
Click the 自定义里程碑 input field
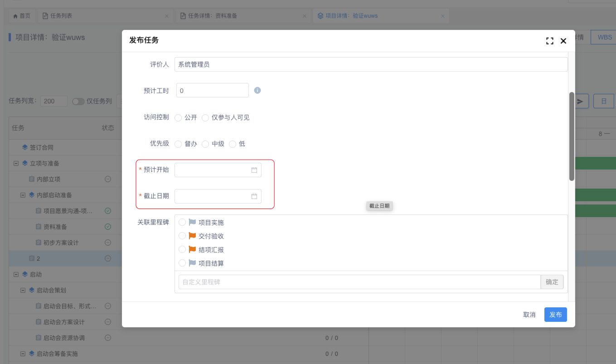[359, 282]
